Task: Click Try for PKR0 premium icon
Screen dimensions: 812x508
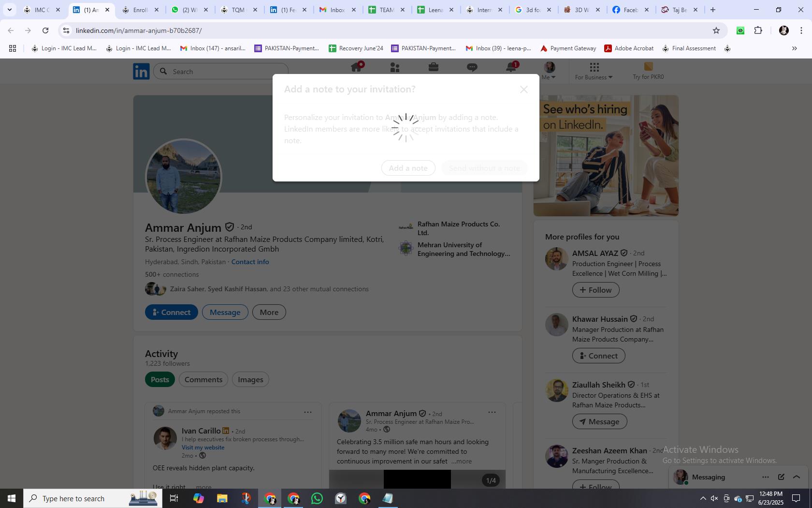Action: pyautogui.click(x=648, y=71)
